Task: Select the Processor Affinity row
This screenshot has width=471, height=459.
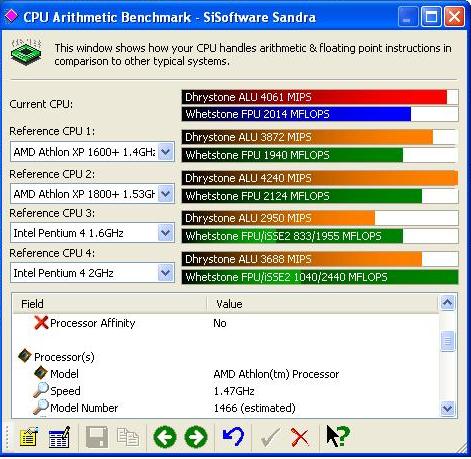Action: [226, 323]
